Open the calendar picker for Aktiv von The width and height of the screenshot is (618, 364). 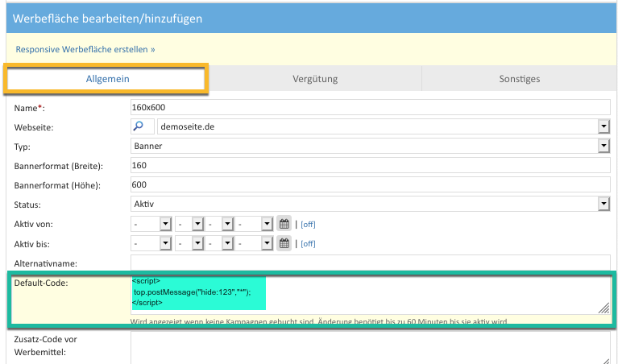(284, 224)
